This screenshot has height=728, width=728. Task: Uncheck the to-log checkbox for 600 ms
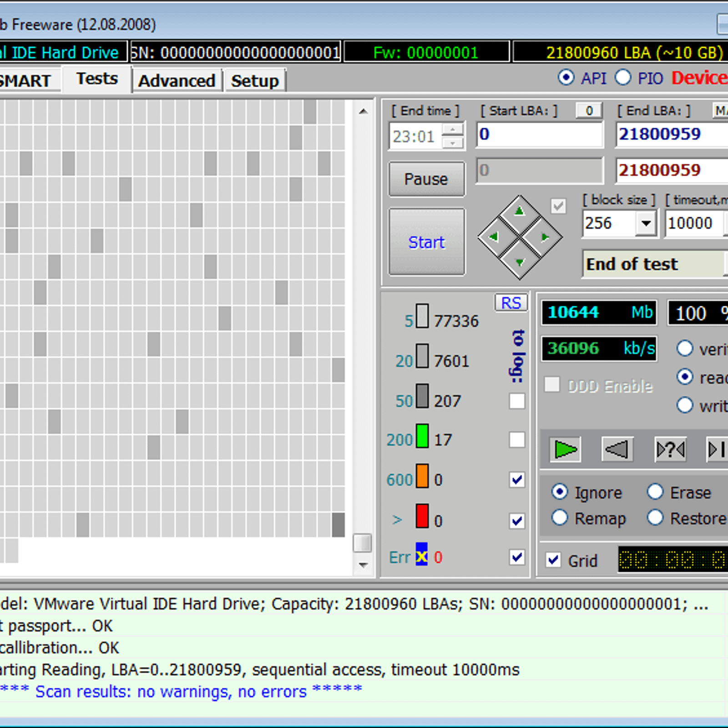[517, 480]
